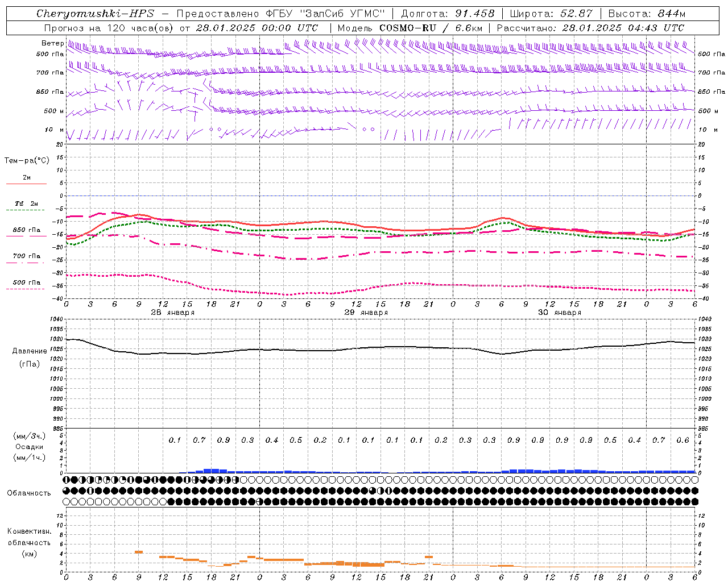Click the Тем-ра(°C) axis title
The height and width of the screenshot is (582, 728).
click(x=27, y=161)
